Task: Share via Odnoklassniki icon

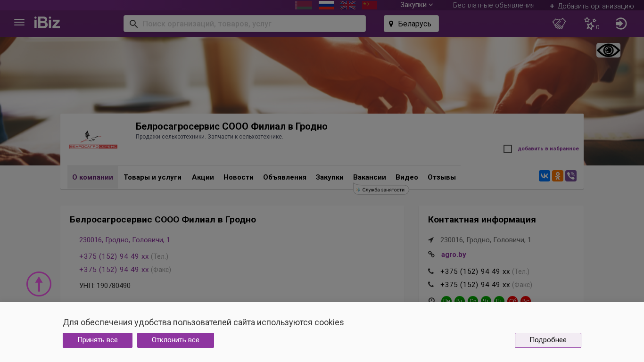Action: coord(558,176)
